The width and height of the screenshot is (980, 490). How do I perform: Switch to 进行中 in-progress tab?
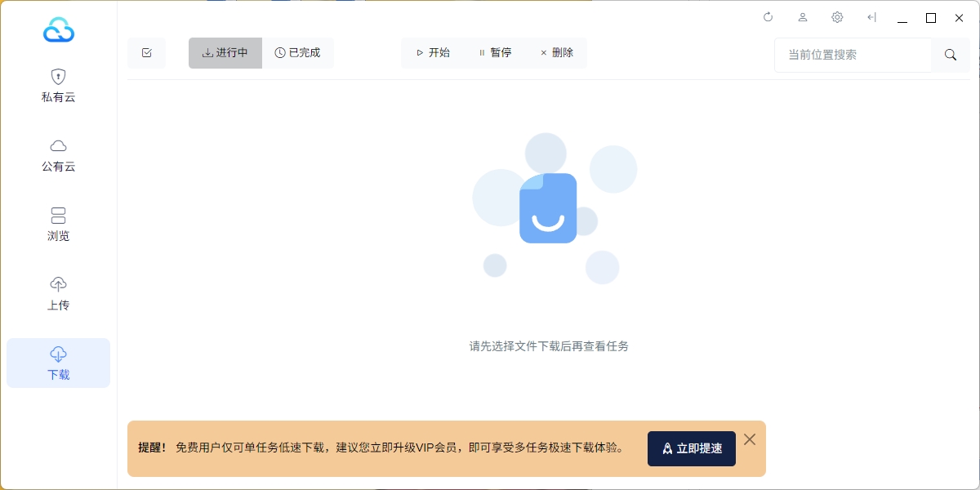[225, 53]
